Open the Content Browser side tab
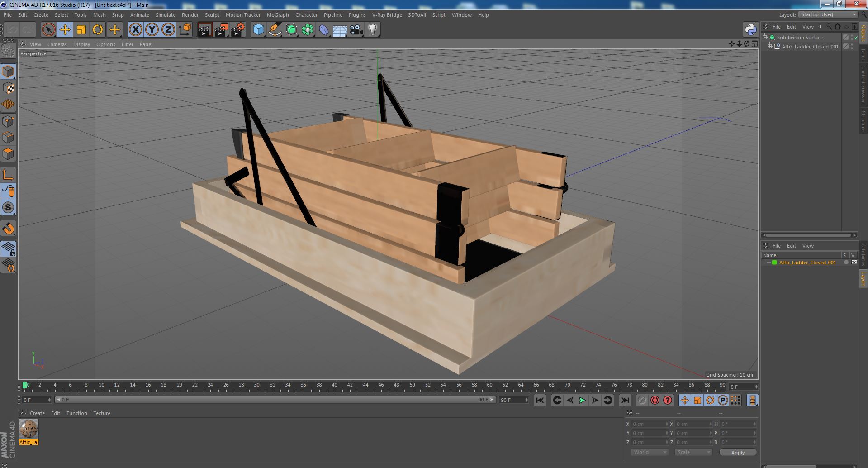868x468 pixels. (863, 85)
